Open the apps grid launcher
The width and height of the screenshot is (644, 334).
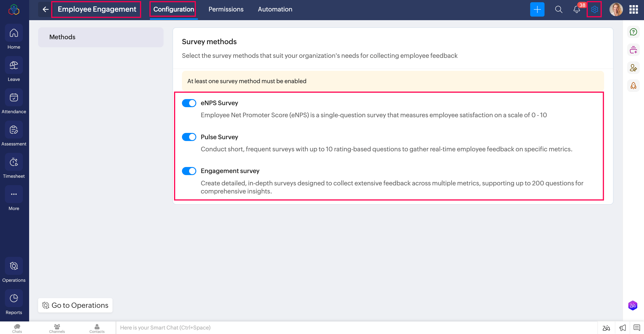click(x=633, y=9)
